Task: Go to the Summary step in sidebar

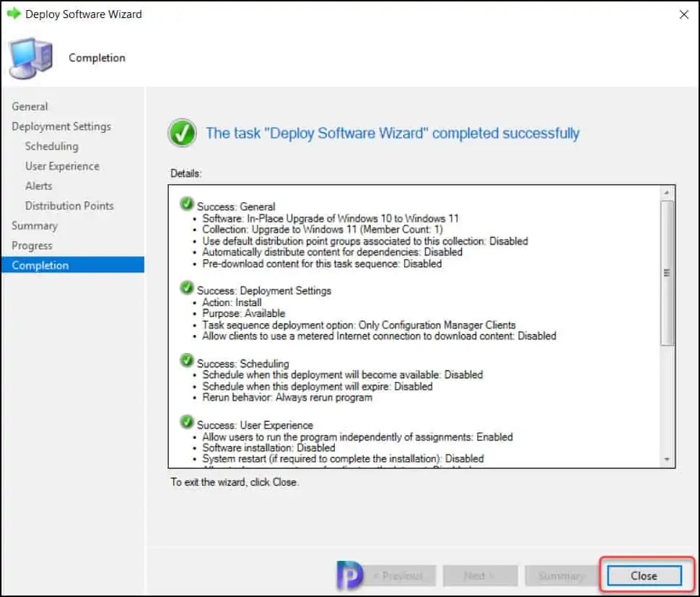Action: 35,225
